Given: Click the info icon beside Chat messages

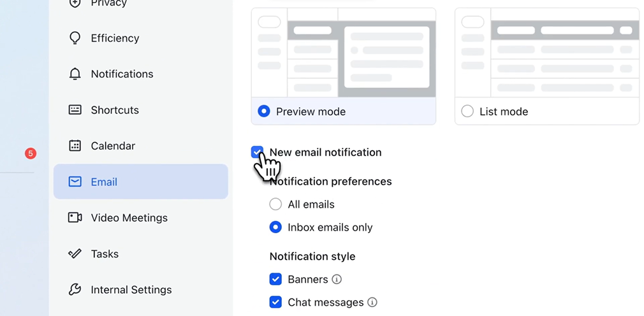Looking at the screenshot, I should point(372,302).
